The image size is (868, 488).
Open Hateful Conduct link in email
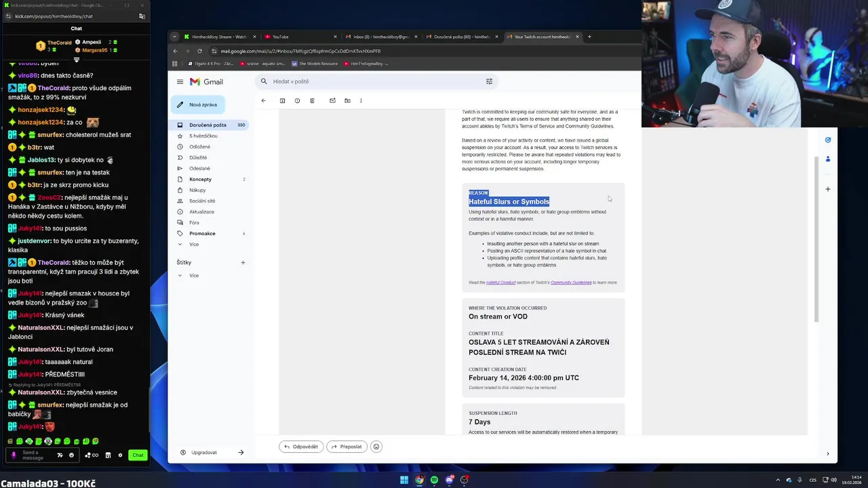tap(501, 283)
